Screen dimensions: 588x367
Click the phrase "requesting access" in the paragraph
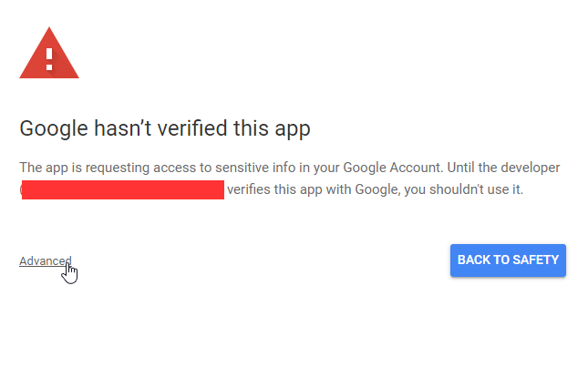tap(144, 168)
